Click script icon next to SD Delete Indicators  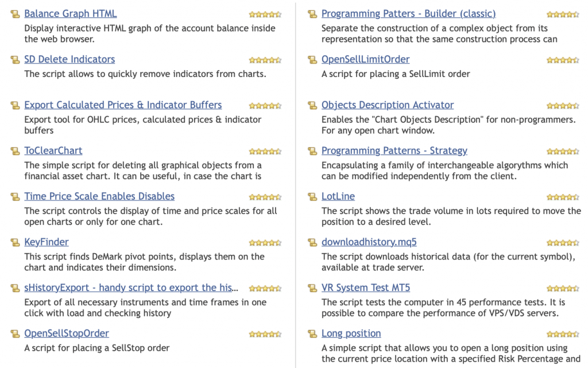15,60
